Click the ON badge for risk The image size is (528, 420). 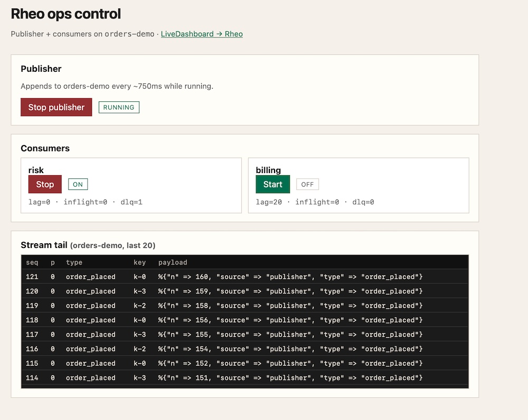click(78, 184)
